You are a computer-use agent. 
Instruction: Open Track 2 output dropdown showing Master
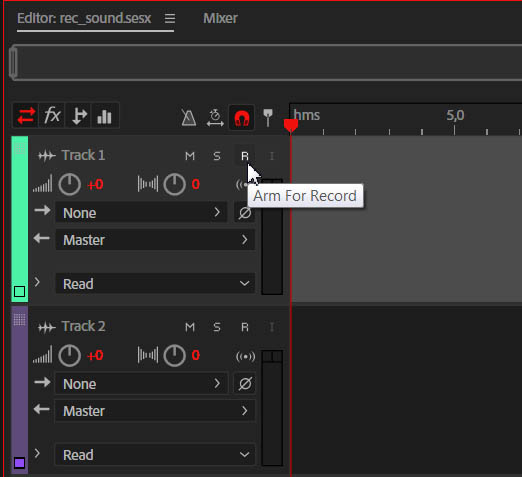[x=155, y=411]
